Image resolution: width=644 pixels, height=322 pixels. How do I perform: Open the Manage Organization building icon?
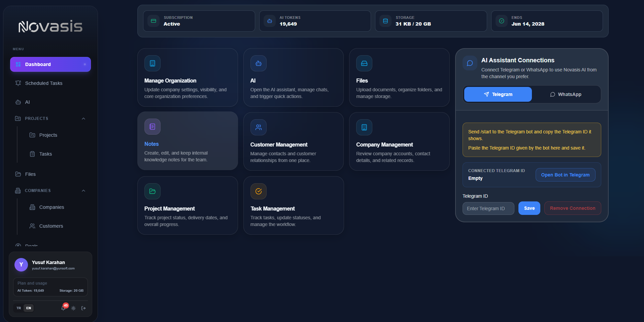152,63
